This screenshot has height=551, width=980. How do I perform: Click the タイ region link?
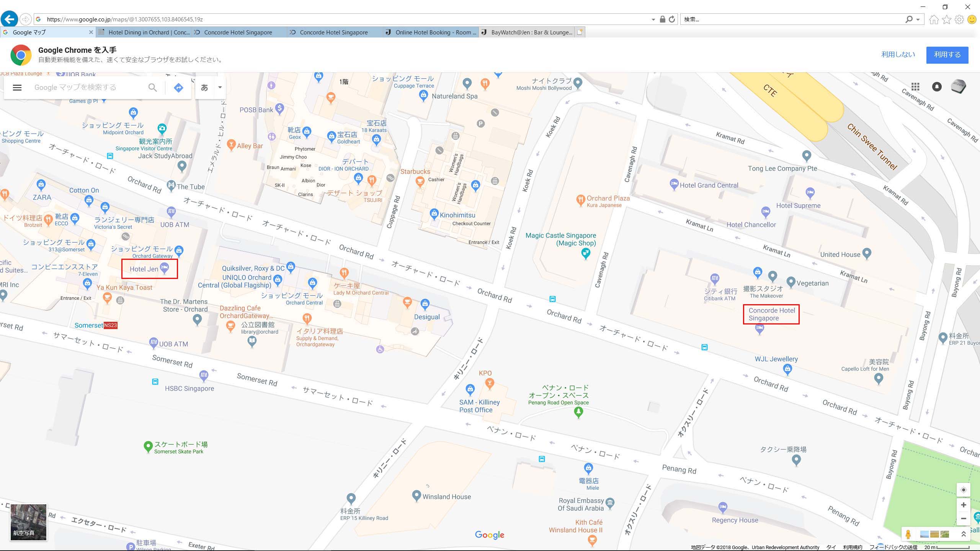pyautogui.click(x=831, y=547)
